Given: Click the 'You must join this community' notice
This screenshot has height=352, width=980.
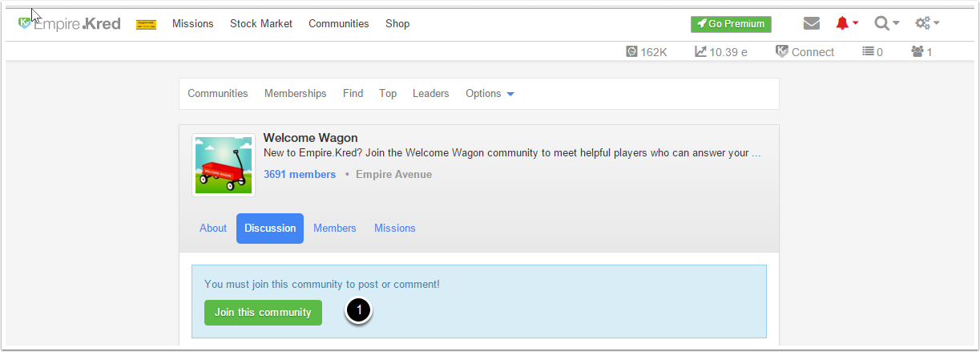Looking at the screenshot, I should coord(322,284).
